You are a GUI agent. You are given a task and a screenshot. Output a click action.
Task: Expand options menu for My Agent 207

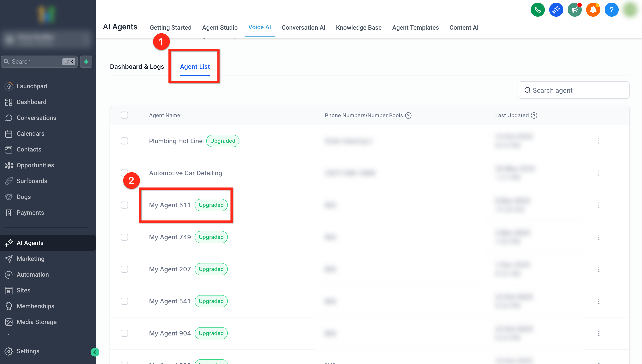pyautogui.click(x=599, y=269)
